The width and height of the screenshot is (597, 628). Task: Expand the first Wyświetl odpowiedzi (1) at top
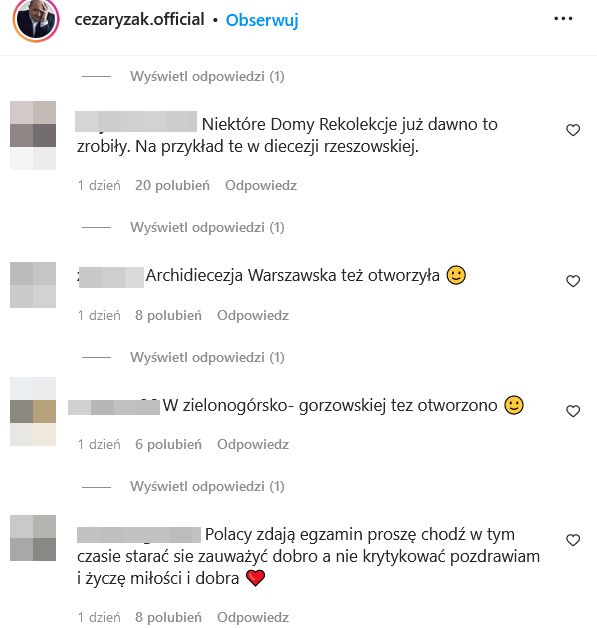click(207, 76)
